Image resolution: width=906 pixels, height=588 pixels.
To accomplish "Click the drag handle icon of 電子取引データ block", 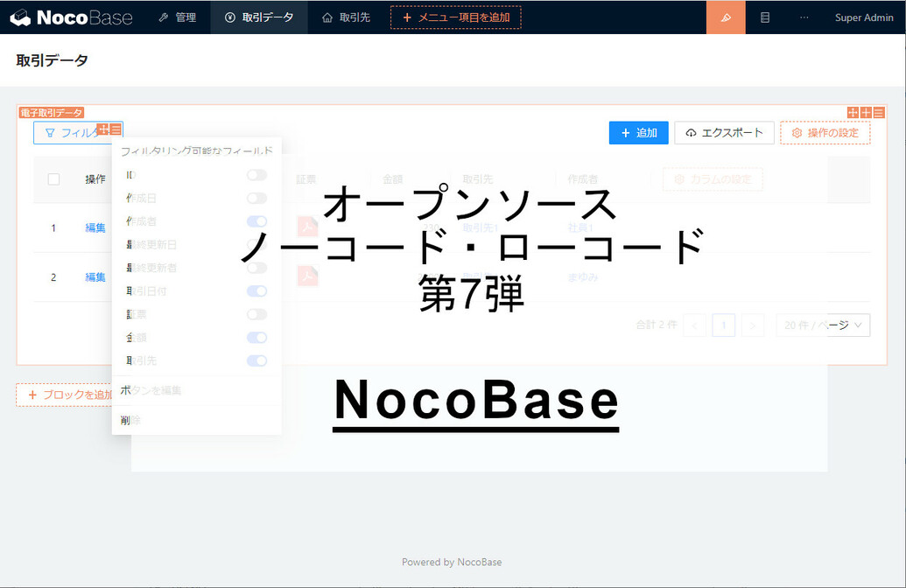I will point(853,113).
